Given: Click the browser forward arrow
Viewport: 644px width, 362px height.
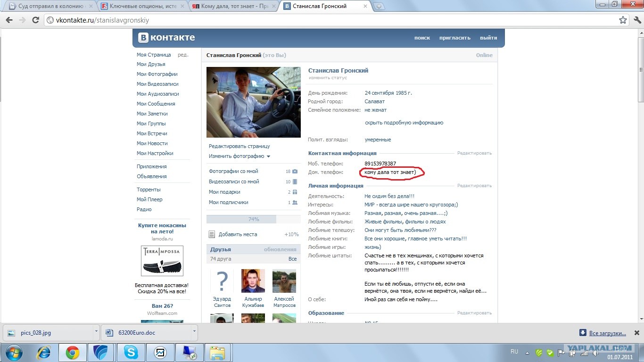Looking at the screenshot, I should pyautogui.click(x=22, y=20).
